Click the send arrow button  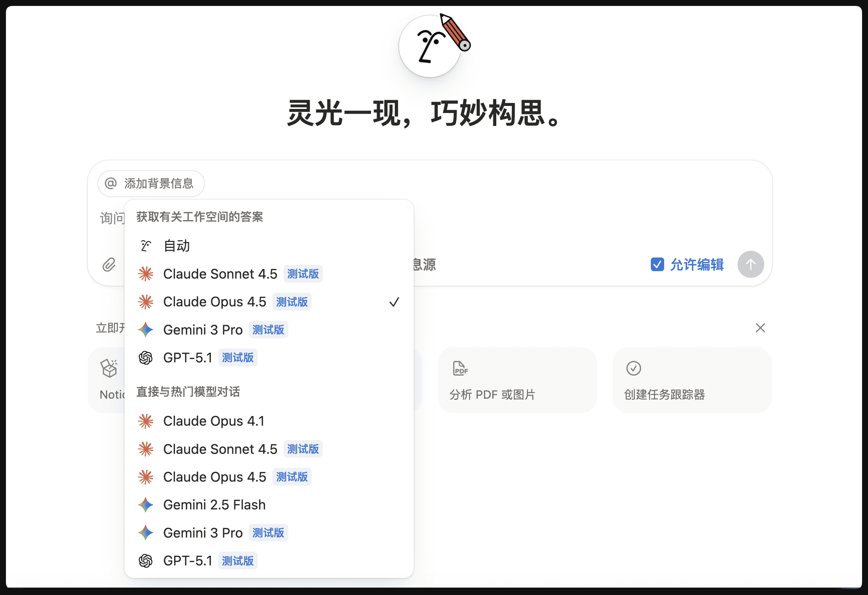click(x=751, y=264)
